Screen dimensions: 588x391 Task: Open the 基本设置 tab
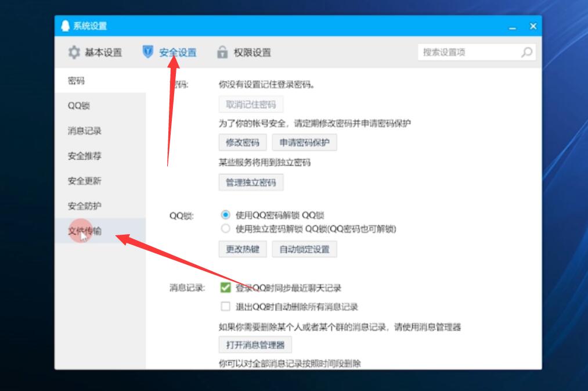pos(95,52)
